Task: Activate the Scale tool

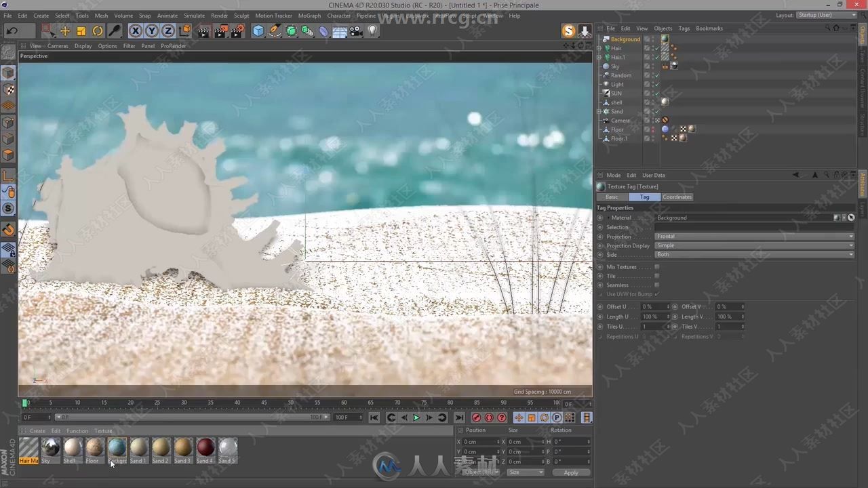Action: (81, 30)
